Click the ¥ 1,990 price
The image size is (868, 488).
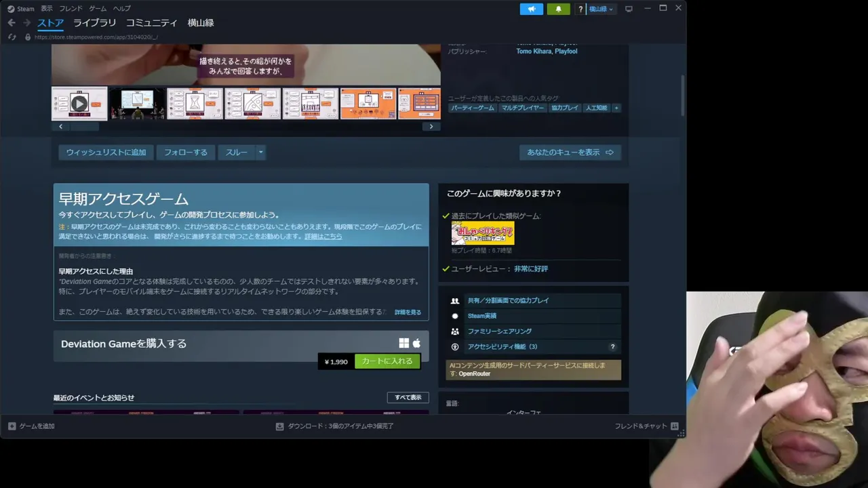pyautogui.click(x=336, y=362)
